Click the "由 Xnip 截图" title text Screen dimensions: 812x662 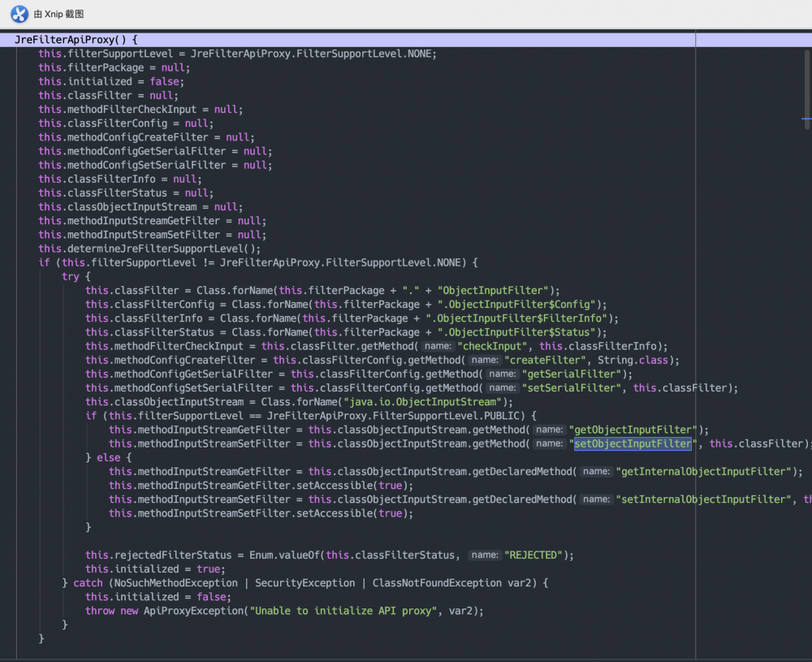[x=58, y=14]
